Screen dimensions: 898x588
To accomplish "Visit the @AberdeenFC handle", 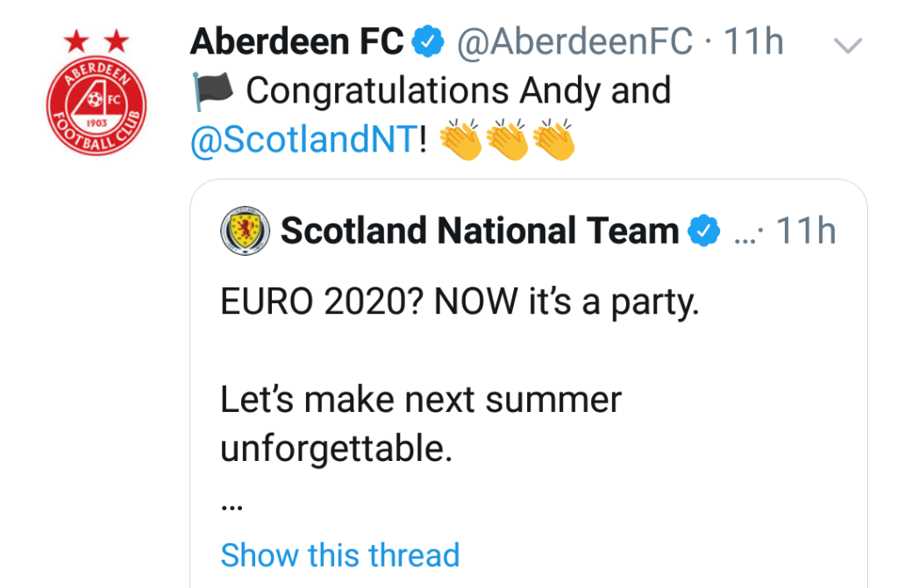I will tap(574, 41).
